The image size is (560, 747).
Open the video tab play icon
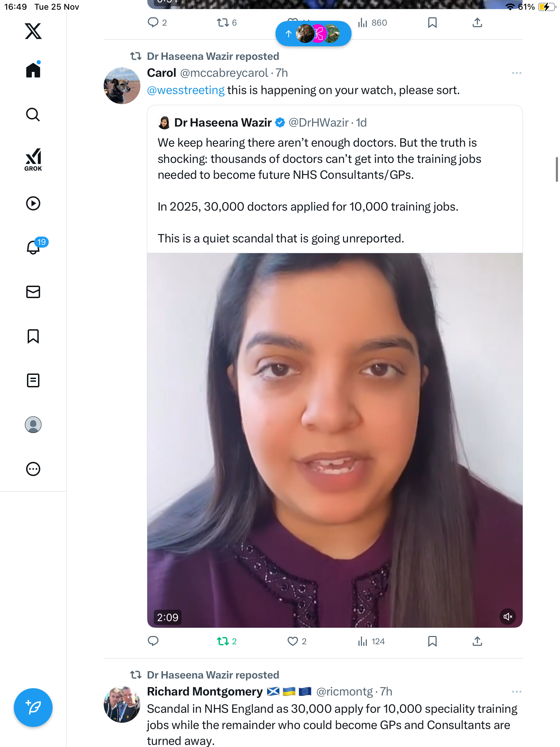(33, 203)
